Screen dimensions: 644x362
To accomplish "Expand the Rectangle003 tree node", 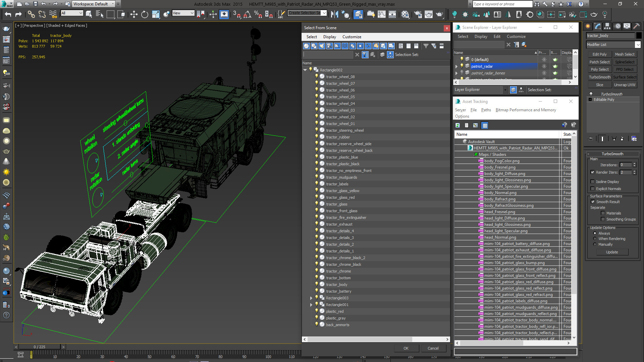I will (311, 298).
